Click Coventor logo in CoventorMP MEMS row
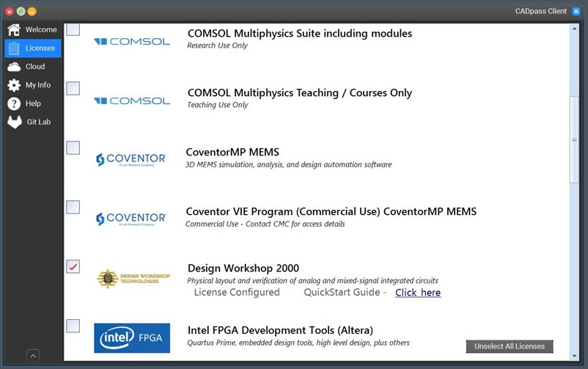588x369 pixels. point(131,159)
